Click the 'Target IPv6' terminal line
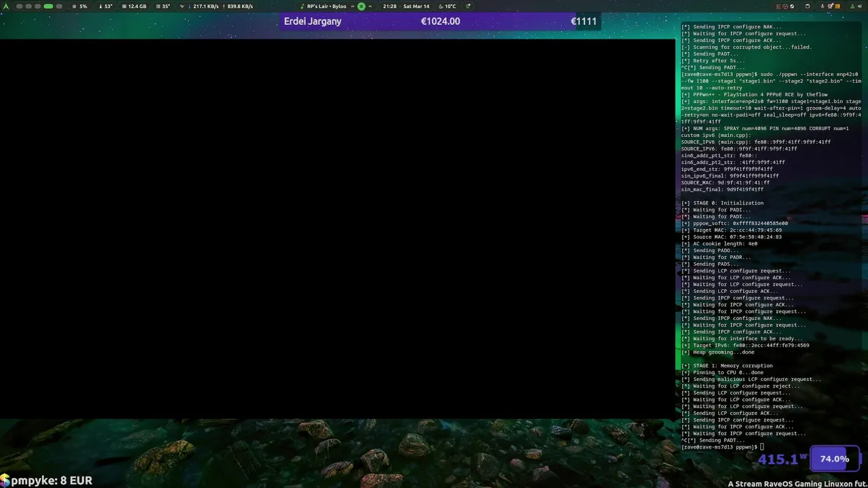868x488 pixels. click(x=745, y=345)
